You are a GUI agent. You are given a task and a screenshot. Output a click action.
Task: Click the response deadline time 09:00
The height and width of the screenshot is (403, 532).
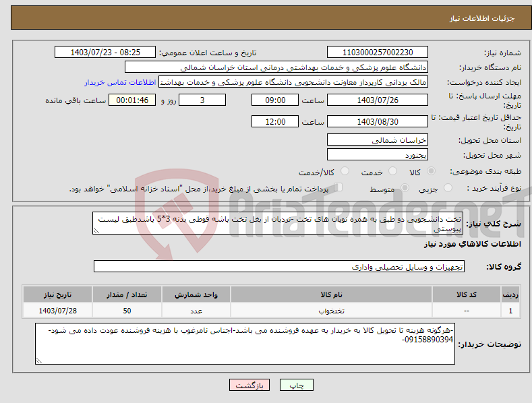275,100
